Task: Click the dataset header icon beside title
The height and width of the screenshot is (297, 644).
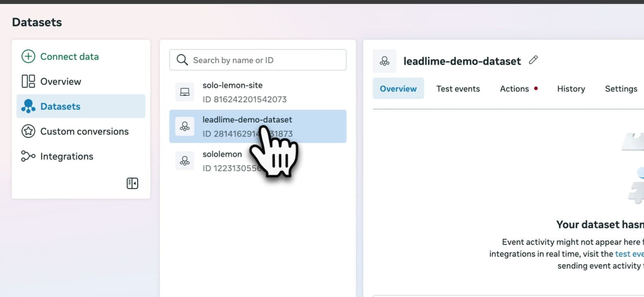Action: [x=384, y=61]
